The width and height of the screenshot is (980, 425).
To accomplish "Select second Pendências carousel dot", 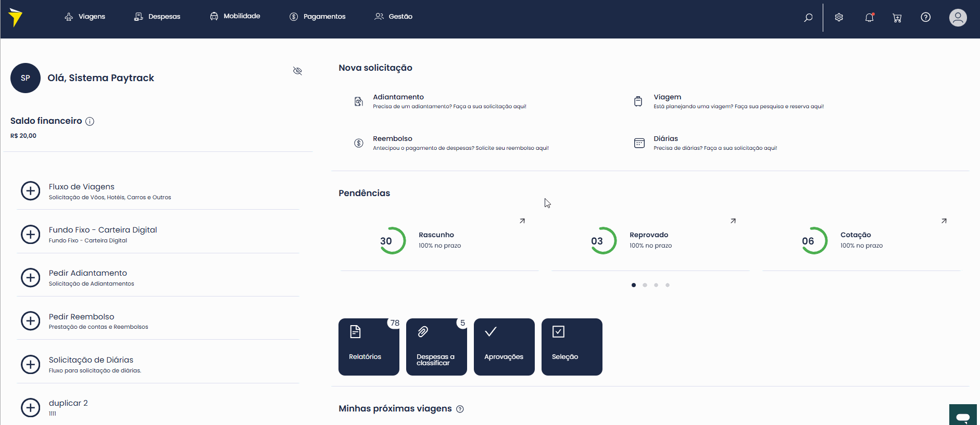I will 645,285.
